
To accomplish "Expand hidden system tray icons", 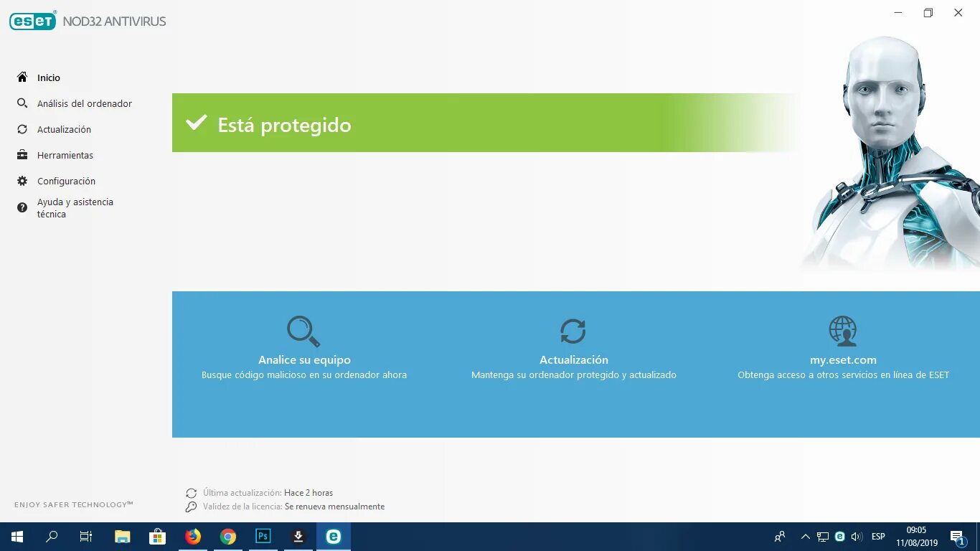I will 806,537.
